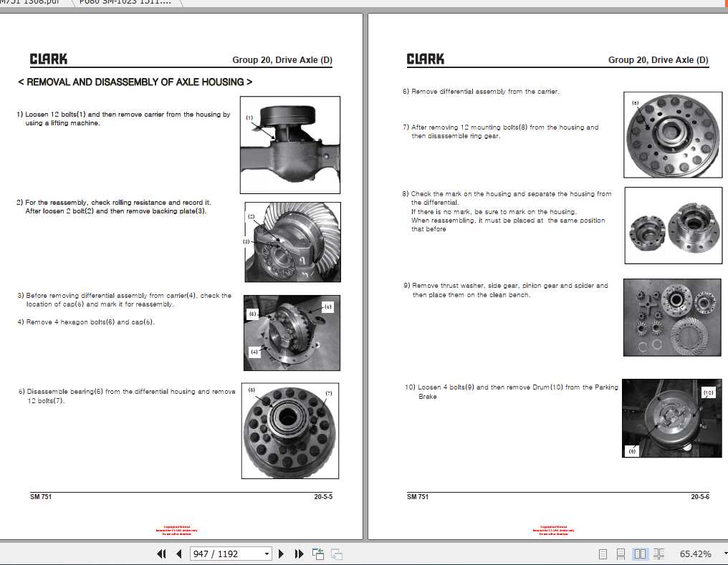Go to the previous page
This screenshot has height=565, width=728.
(x=179, y=554)
